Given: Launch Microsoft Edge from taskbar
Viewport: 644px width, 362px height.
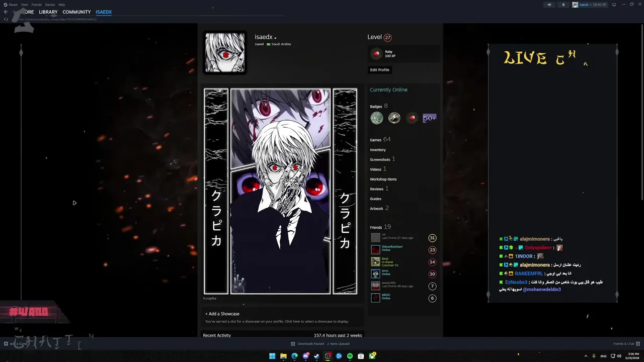Looking at the screenshot, I should (x=294, y=356).
